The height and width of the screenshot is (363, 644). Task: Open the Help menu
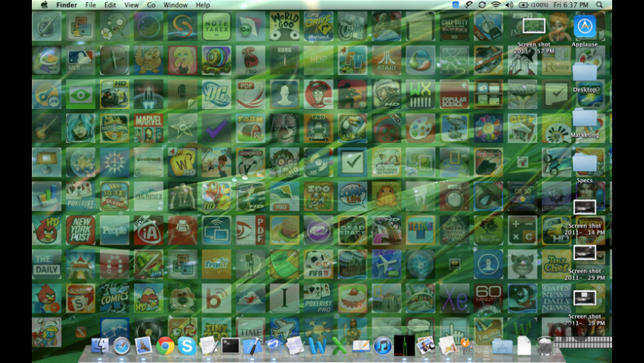(x=203, y=5)
